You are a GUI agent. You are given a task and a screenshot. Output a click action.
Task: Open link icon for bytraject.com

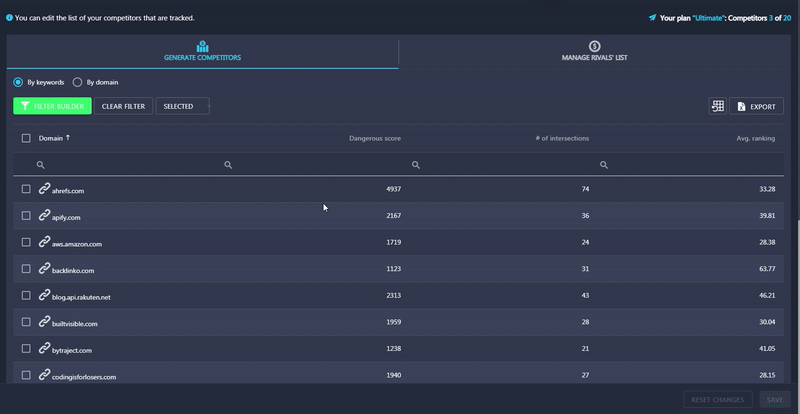point(44,348)
